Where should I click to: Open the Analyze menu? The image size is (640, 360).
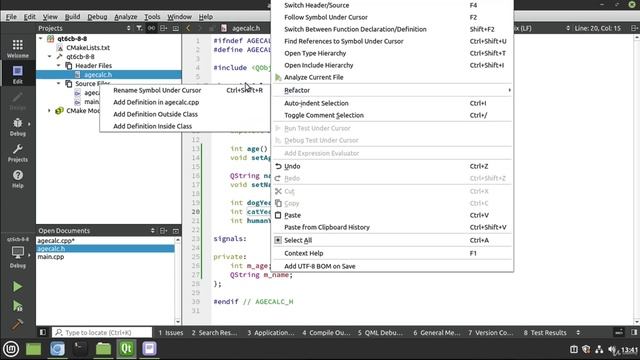[126, 17]
